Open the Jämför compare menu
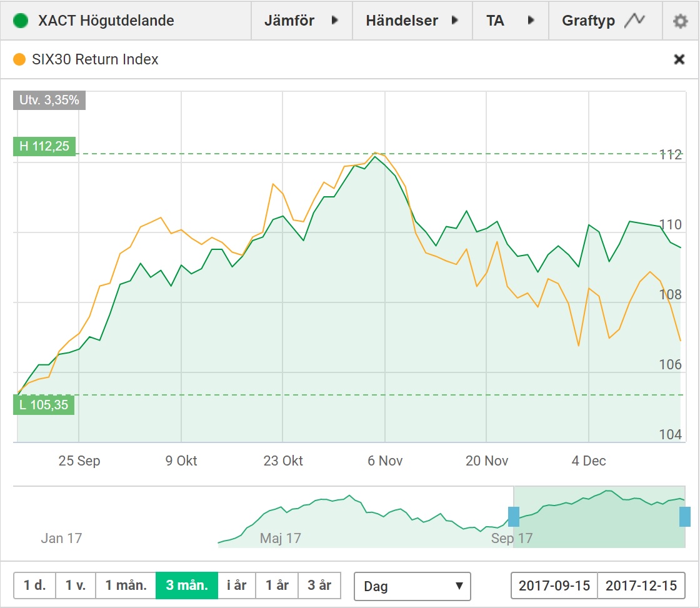This screenshot has height=608, width=700. pyautogui.click(x=301, y=21)
